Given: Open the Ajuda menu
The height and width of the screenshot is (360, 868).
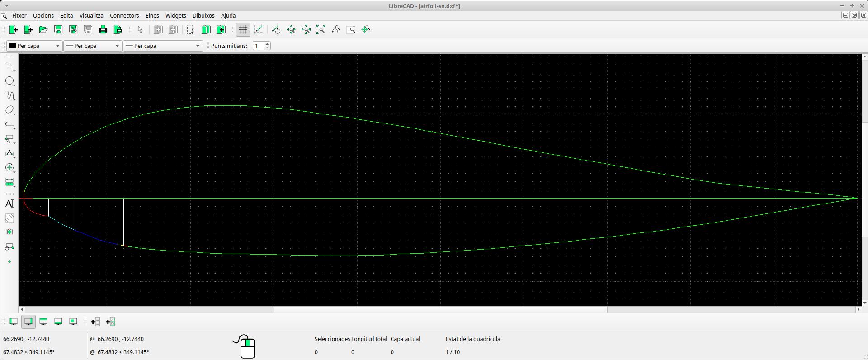Looking at the screenshot, I should tap(228, 15).
